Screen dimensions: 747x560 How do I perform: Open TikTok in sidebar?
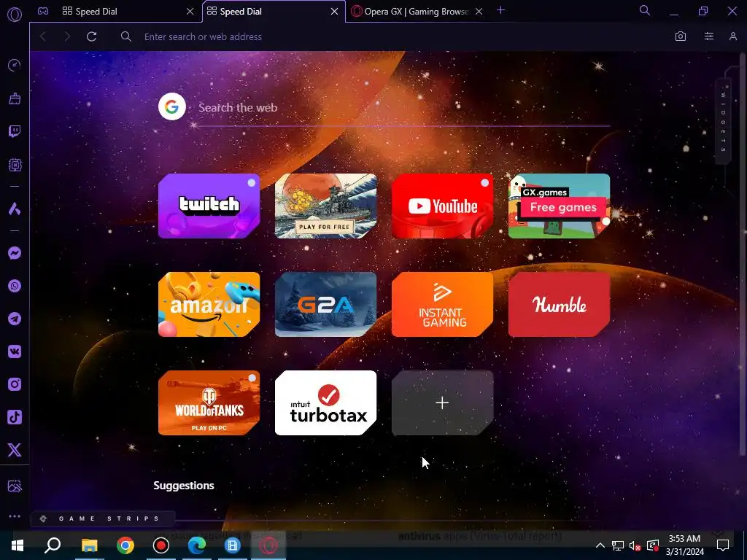15,417
